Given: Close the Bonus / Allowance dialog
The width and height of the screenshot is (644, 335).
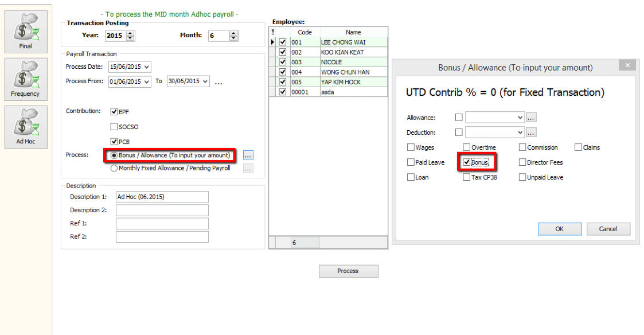Looking at the screenshot, I should coord(628,65).
